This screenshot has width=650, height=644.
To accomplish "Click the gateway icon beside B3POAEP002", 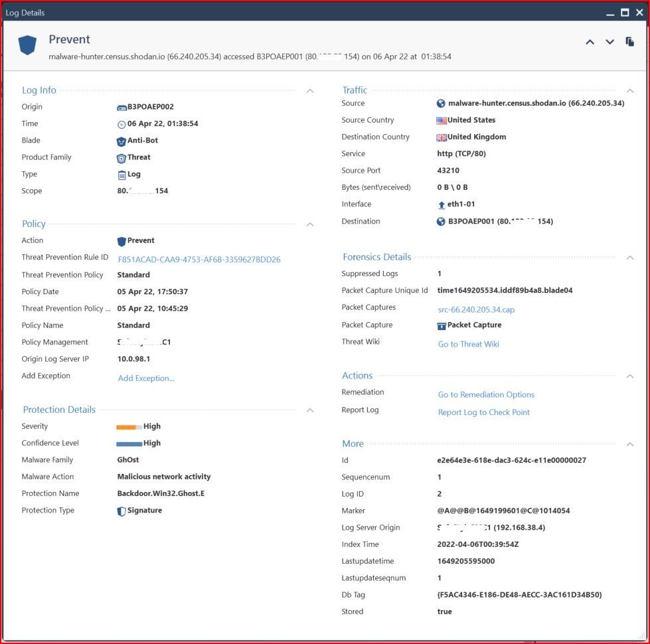I will pyautogui.click(x=122, y=108).
